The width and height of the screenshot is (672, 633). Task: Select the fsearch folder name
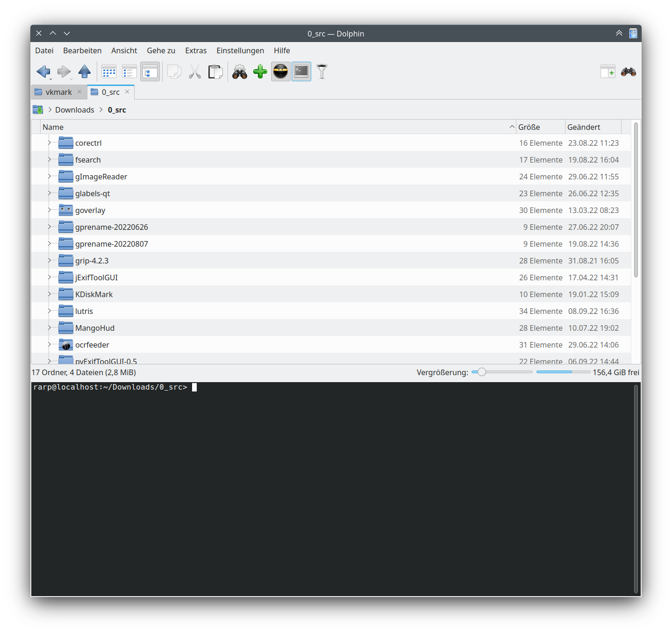click(x=88, y=160)
